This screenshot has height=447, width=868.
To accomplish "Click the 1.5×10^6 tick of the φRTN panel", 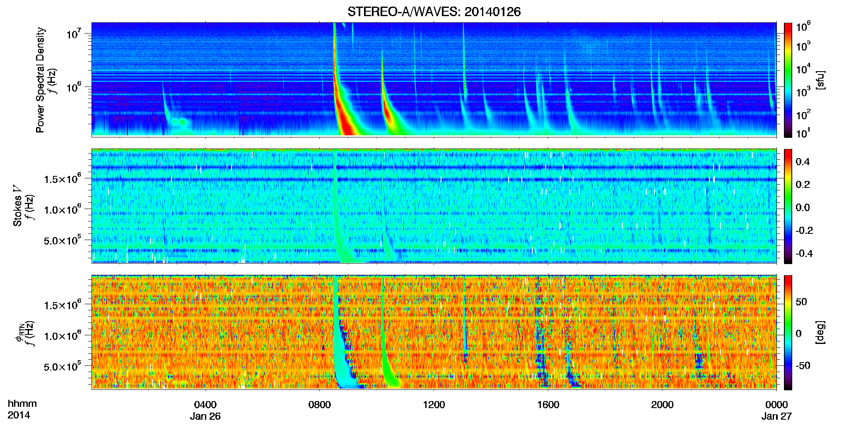I will [62, 305].
